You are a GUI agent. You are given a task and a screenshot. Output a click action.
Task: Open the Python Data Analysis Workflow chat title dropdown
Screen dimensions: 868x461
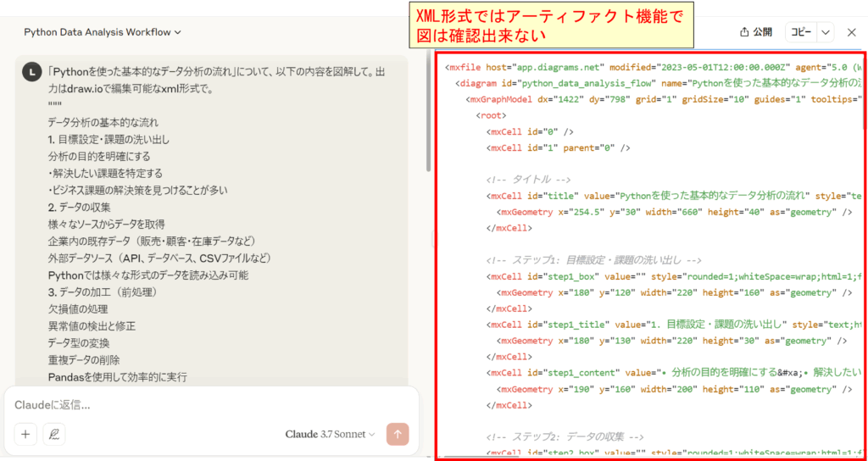click(x=103, y=32)
